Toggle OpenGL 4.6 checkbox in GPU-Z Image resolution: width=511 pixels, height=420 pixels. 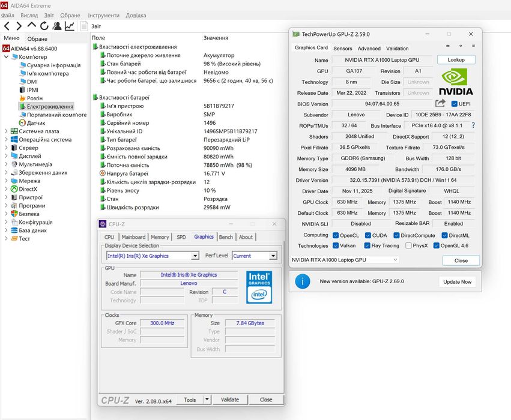(437, 245)
